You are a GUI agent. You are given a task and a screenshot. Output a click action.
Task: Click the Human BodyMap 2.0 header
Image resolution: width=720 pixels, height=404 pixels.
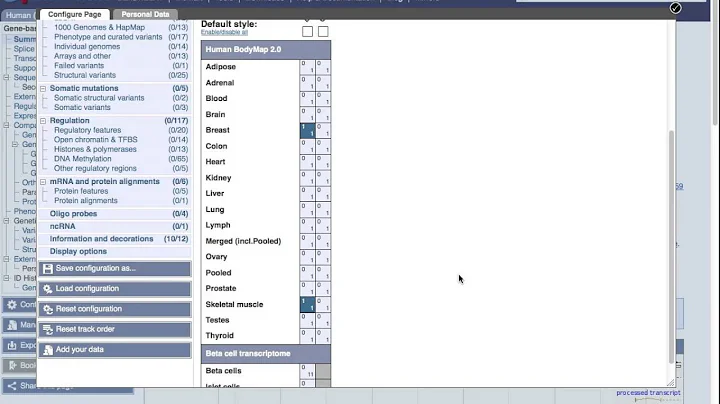(266, 50)
